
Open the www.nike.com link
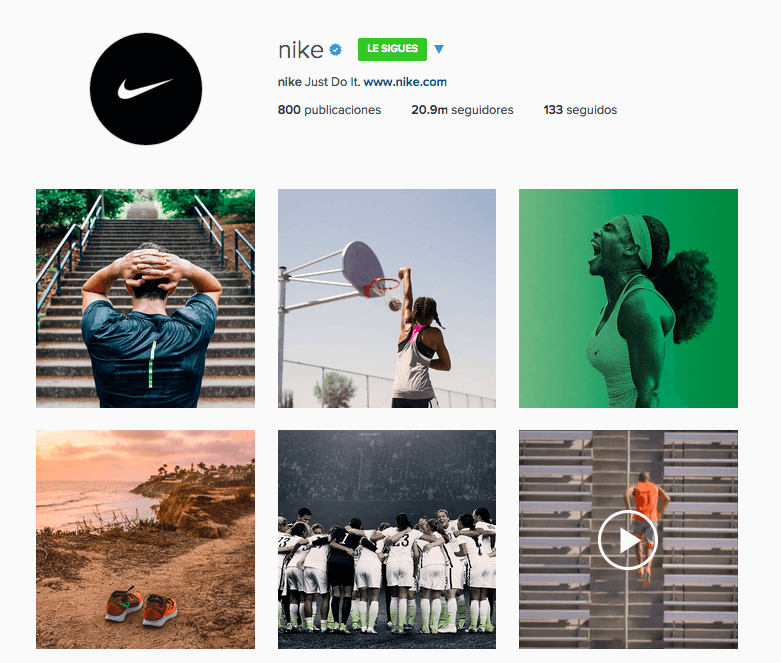pyautogui.click(x=405, y=82)
